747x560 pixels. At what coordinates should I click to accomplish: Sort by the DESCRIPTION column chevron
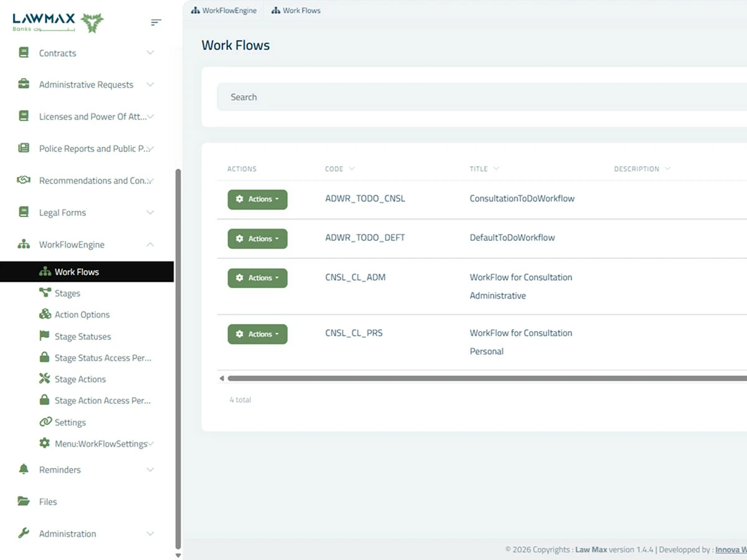667,169
